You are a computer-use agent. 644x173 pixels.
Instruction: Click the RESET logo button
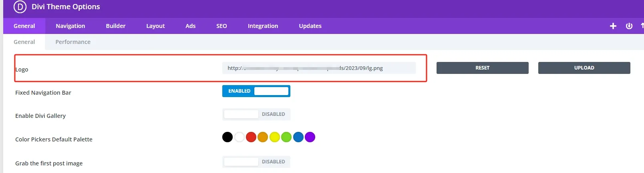(483, 68)
